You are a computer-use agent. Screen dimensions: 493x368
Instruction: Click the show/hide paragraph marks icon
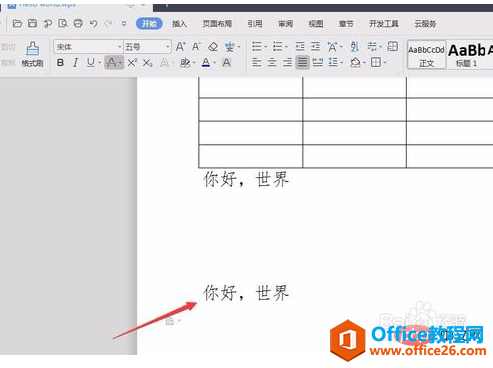click(x=372, y=46)
